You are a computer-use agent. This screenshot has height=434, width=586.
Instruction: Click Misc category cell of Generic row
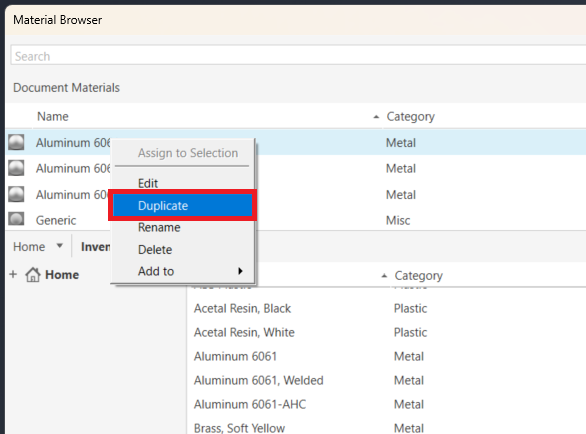pyautogui.click(x=398, y=220)
